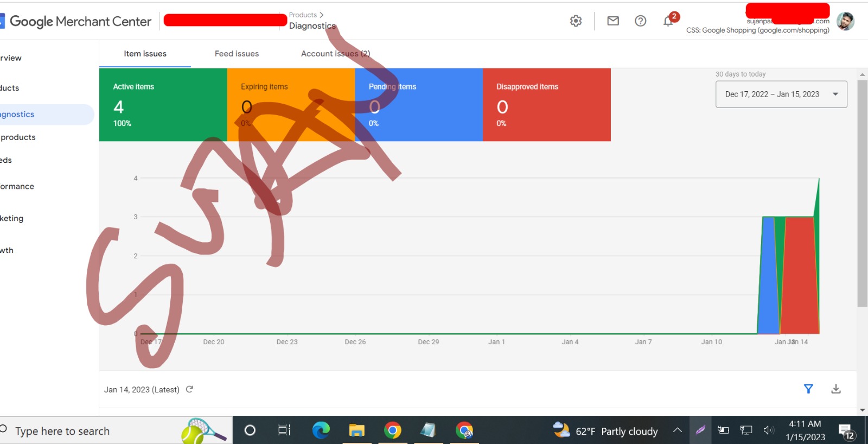
Task: Click the Dec 20 chart axis label
Action: pyautogui.click(x=214, y=342)
